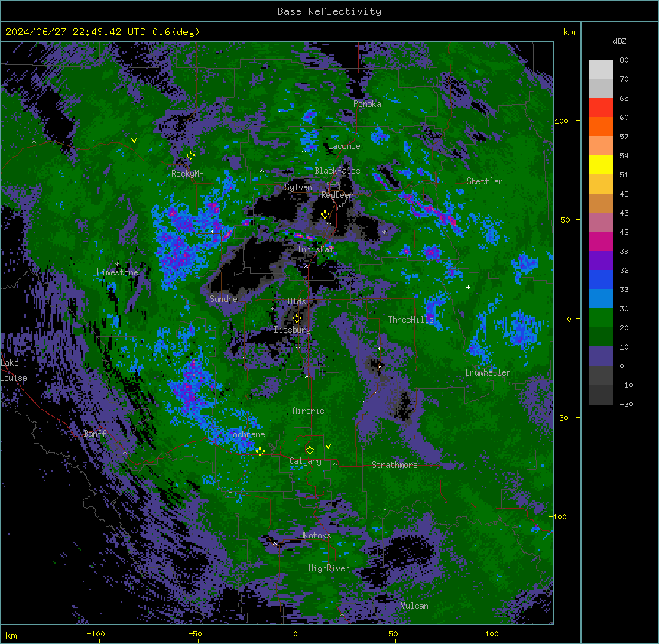
Task: Click the km unit label above the right axis
Action: 569,32
